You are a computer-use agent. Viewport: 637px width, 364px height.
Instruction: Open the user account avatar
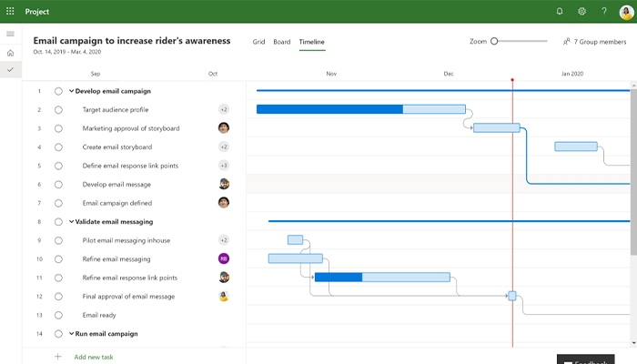[x=626, y=12]
